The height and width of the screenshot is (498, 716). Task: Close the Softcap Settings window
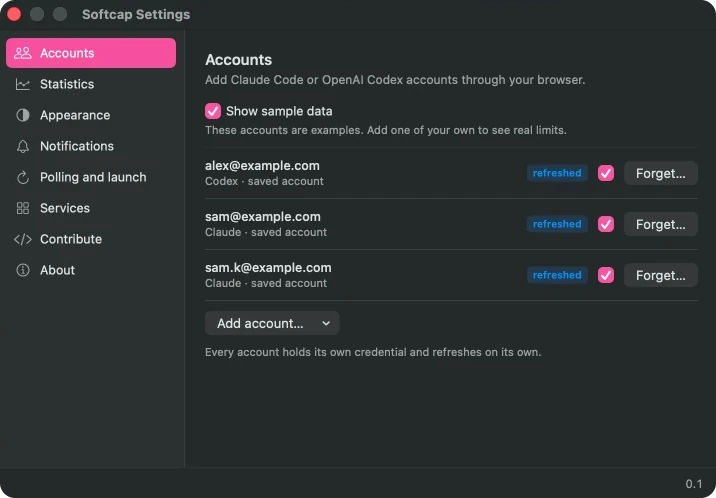(14, 14)
